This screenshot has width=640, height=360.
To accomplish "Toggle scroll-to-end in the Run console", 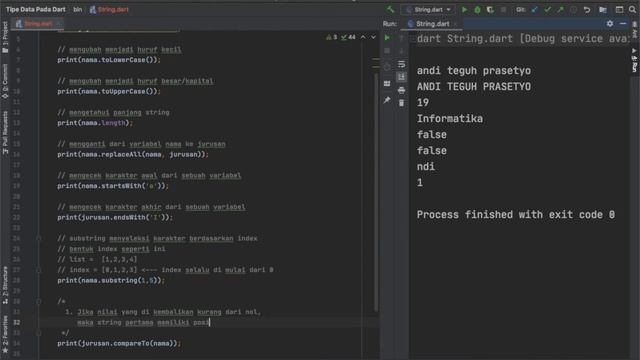I will pyautogui.click(x=402, y=77).
